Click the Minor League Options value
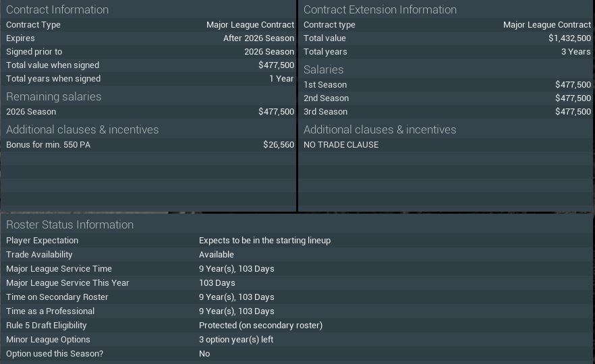The width and height of the screenshot is (595, 364). [x=236, y=340]
